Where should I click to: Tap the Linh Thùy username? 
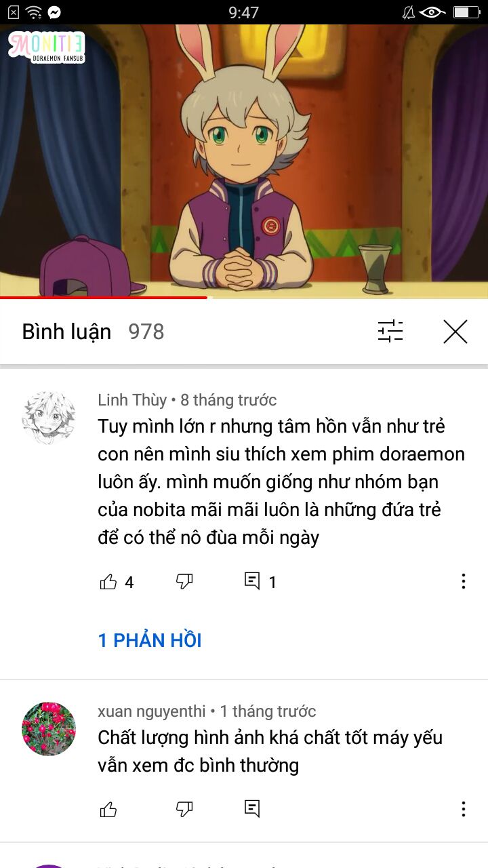click(x=132, y=400)
